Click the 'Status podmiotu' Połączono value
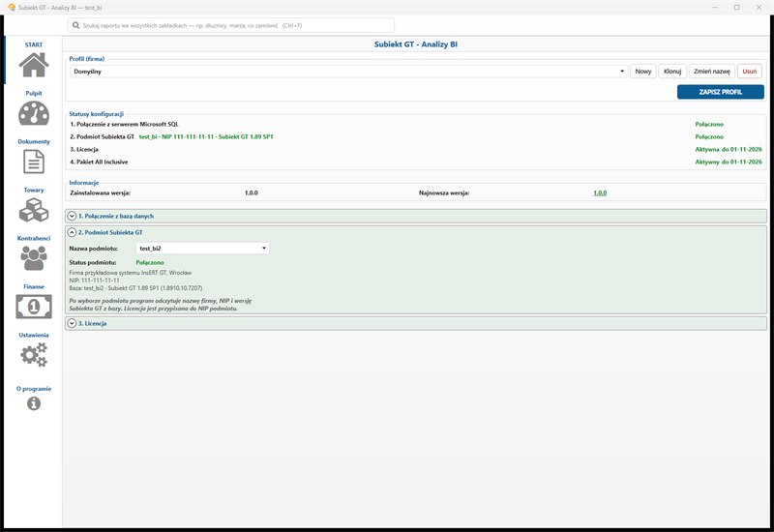Screen dimensions: 774x532 [150, 262]
